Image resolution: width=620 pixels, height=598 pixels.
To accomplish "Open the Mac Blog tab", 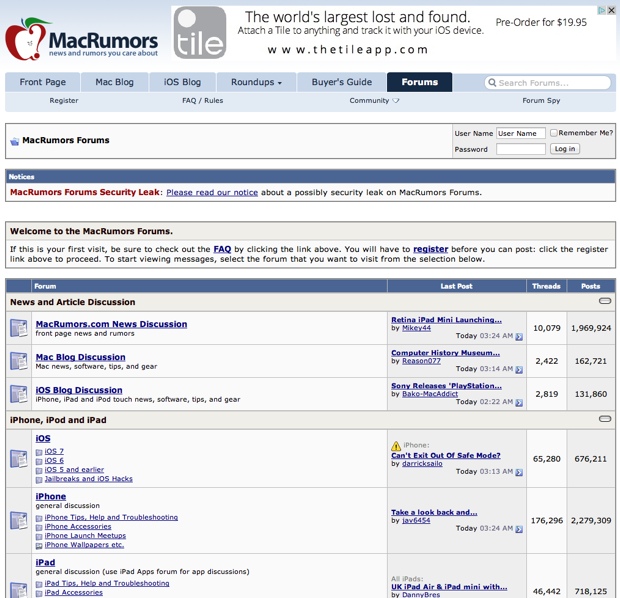I will tap(114, 82).
